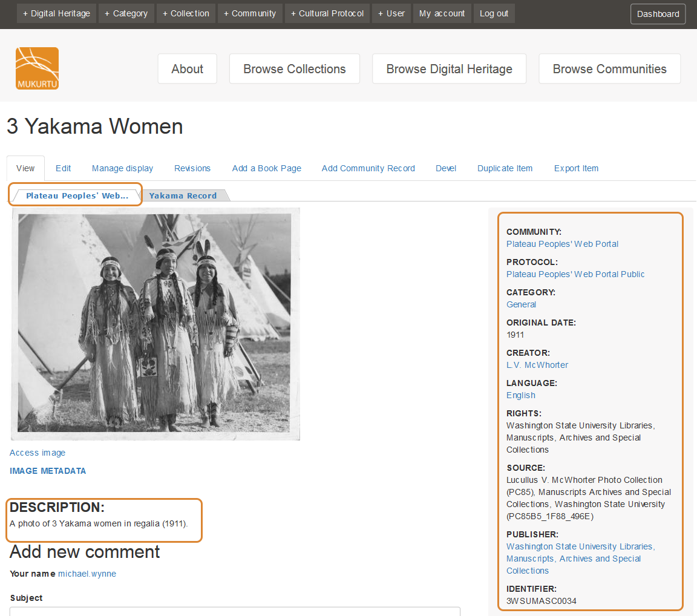Add a new Community from top bar
The width and height of the screenshot is (697, 616).
click(250, 13)
